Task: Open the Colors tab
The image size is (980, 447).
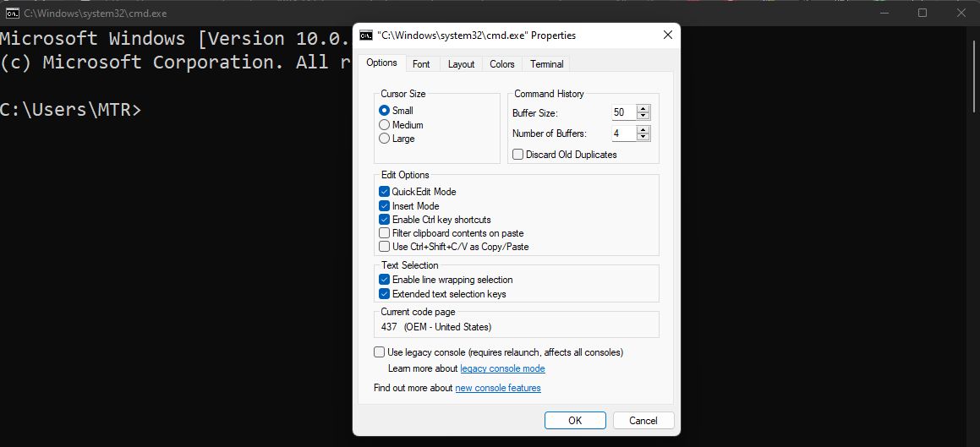Action: (502, 64)
